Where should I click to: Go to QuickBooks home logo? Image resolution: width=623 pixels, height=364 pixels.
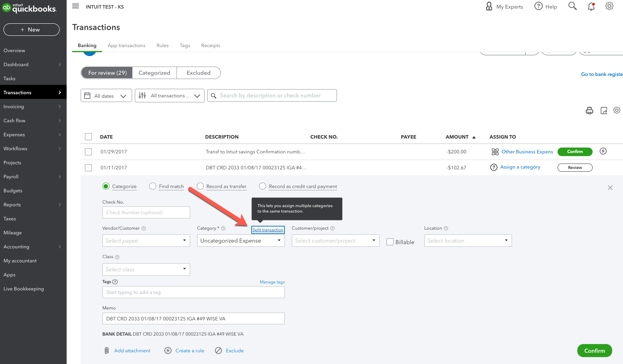(x=30, y=8)
